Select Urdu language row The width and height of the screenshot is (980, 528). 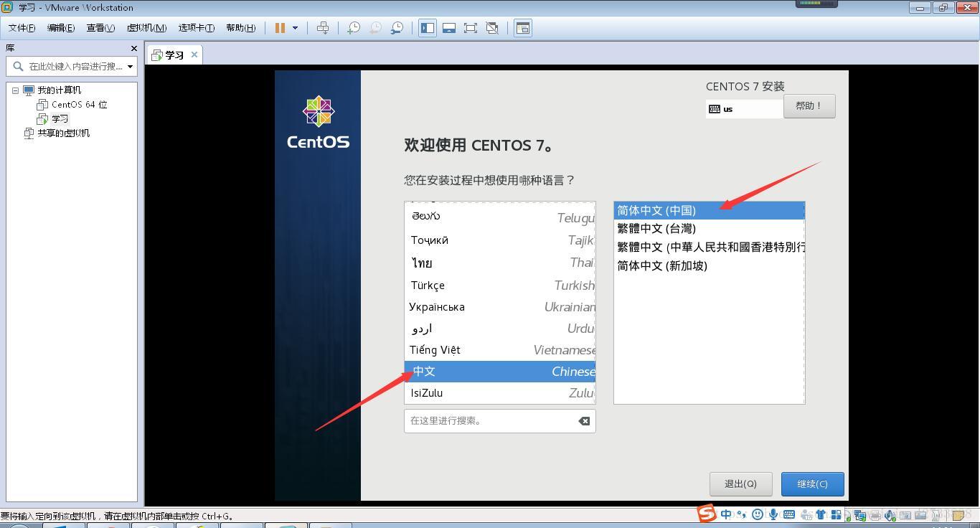(x=500, y=329)
